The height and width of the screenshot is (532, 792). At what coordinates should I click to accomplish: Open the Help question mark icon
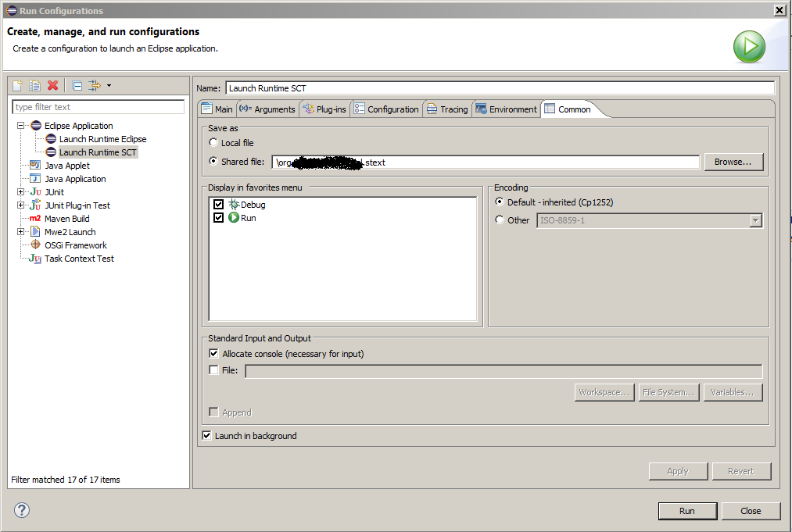(22, 510)
